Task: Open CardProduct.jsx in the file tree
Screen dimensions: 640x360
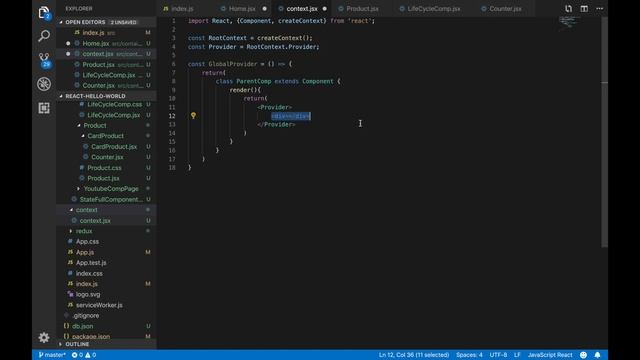Action: (106, 147)
